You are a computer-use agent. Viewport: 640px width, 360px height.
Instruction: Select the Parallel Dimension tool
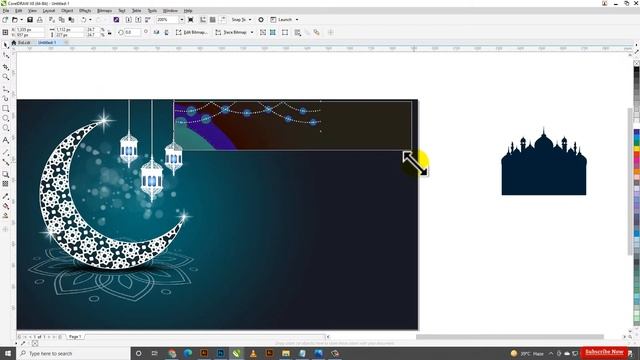[6, 152]
